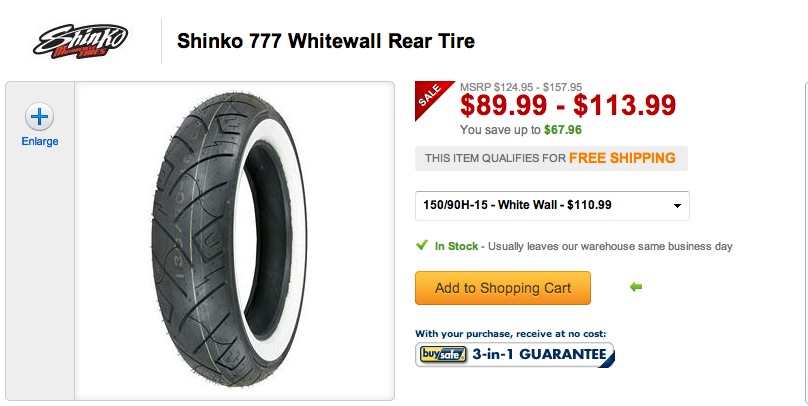Click the Shinko Motorcycle Tires logo

pos(80,41)
